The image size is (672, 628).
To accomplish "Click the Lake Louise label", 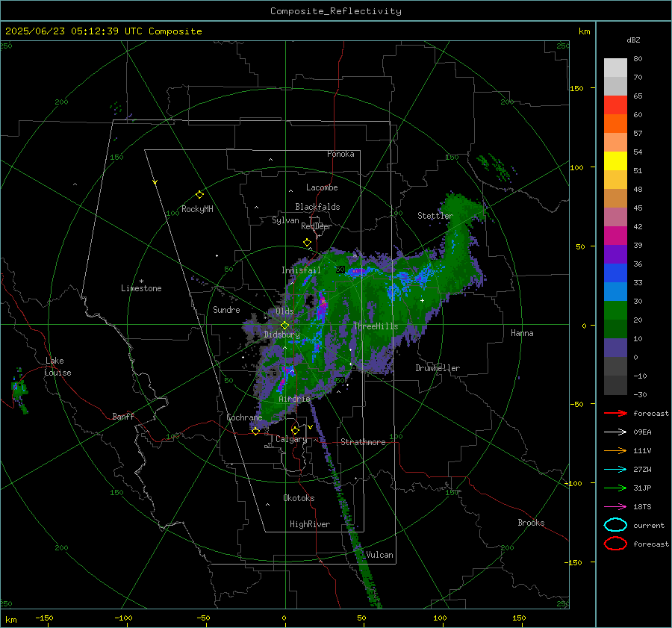I will click(57, 367).
